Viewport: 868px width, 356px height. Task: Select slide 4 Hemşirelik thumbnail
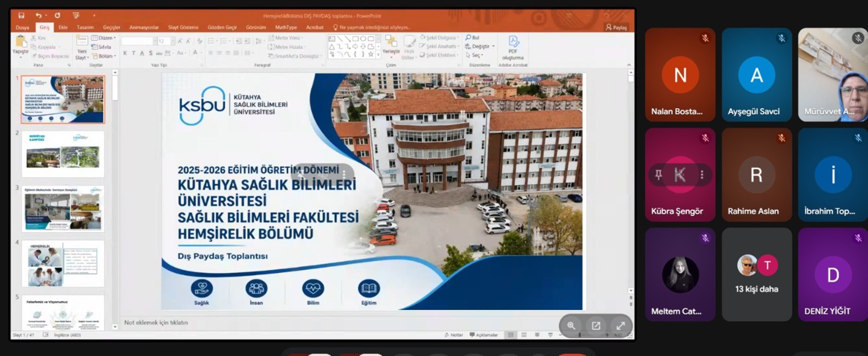[x=63, y=264]
